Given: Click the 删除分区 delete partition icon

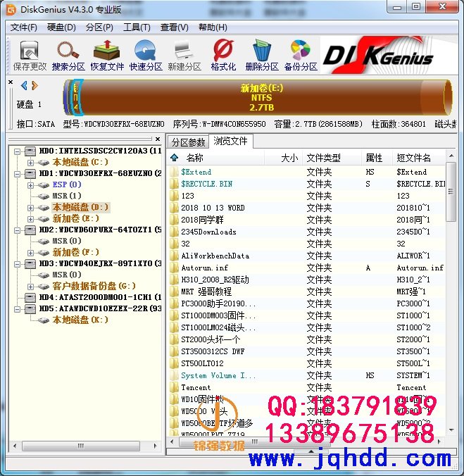Looking at the screenshot, I should [x=262, y=56].
